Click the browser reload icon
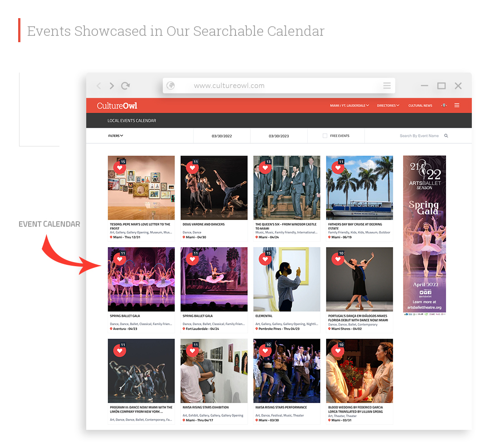 tap(125, 86)
